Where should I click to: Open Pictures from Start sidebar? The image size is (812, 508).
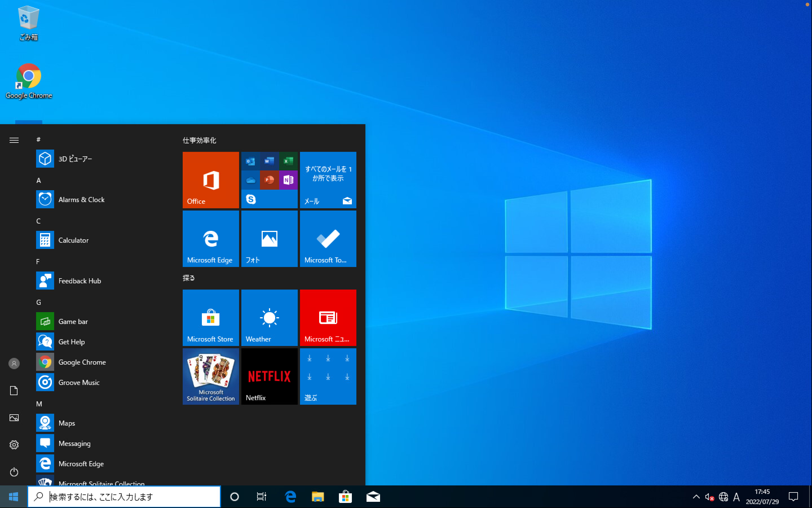pos(14,418)
